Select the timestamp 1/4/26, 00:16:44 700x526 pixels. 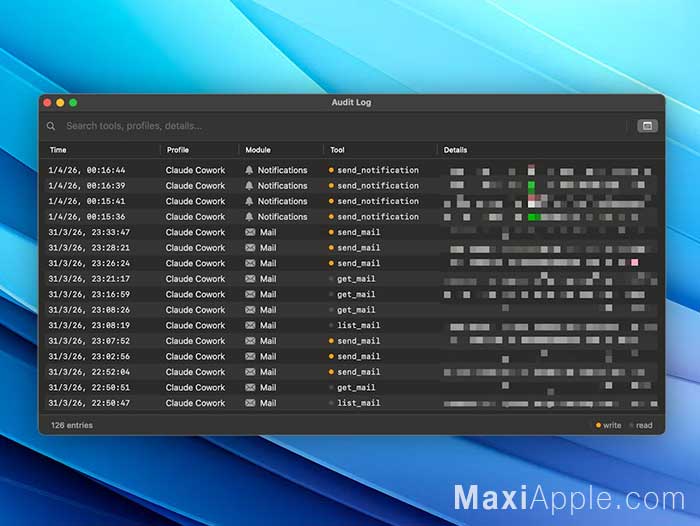click(x=87, y=170)
